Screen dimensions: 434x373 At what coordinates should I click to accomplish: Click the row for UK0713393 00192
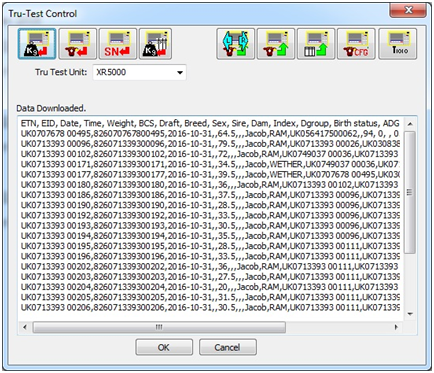(210, 215)
